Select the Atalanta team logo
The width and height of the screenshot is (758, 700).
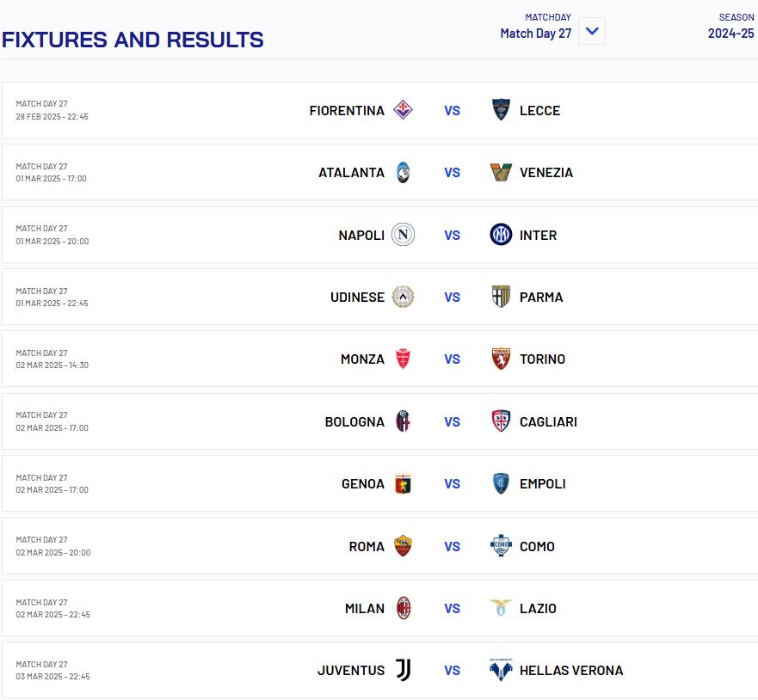(x=404, y=173)
